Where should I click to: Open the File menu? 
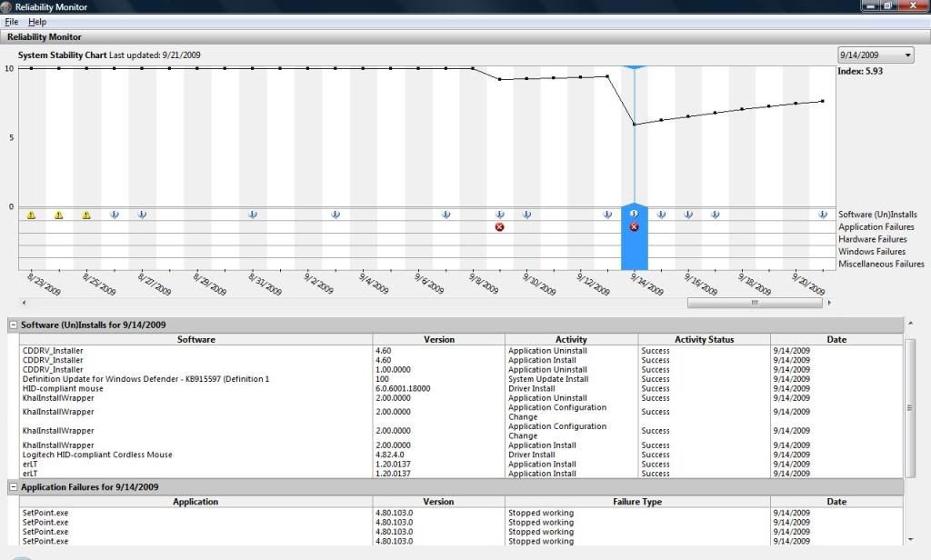11,22
